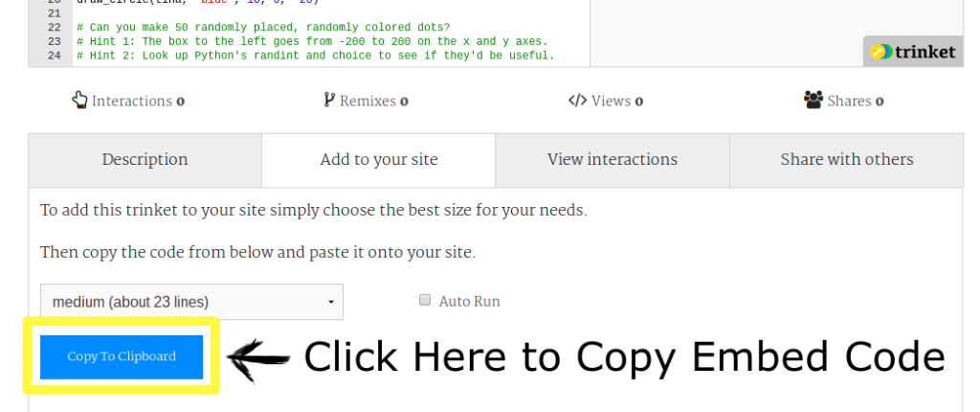
Task: Click the Interactions count label
Action: (x=138, y=101)
